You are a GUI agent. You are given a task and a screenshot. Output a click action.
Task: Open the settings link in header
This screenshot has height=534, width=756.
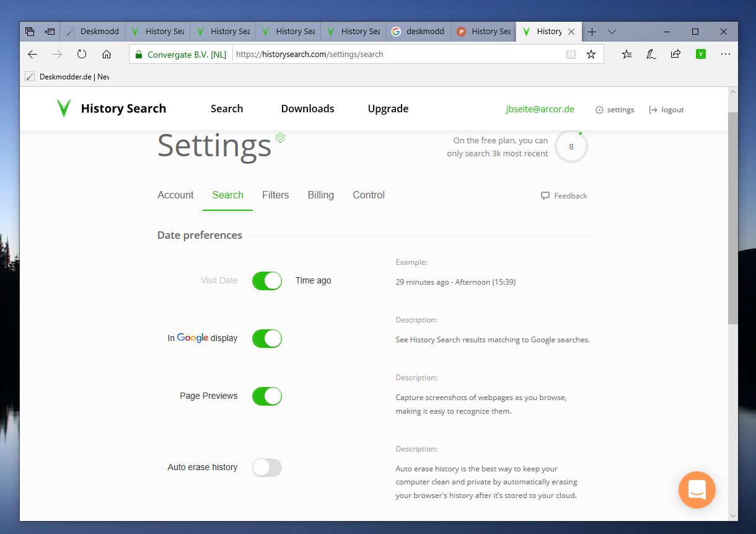pos(615,110)
